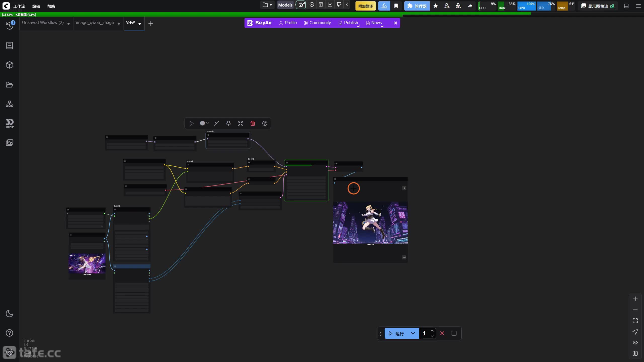This screenshot has width=644, height=362.
Task: Click the 附加翻译 yellow button
Action: (366, 6)
